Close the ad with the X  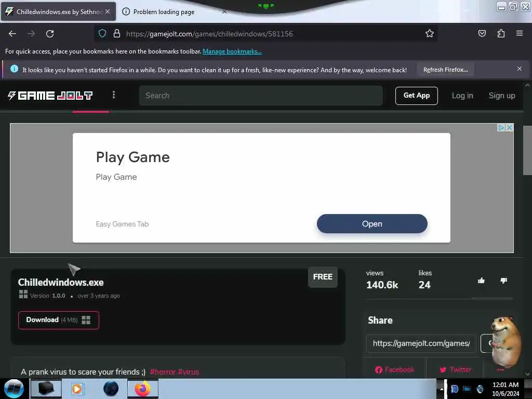509,128
